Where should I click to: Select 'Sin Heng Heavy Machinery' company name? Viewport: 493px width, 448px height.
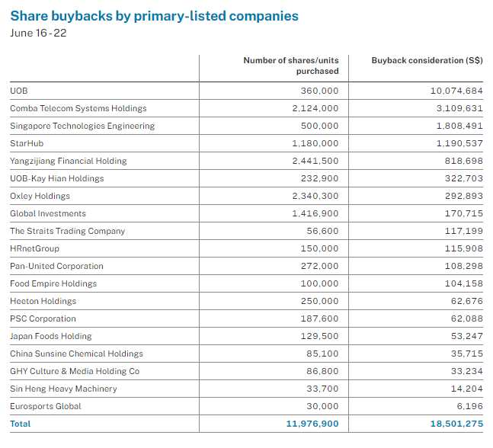[63, 389]
